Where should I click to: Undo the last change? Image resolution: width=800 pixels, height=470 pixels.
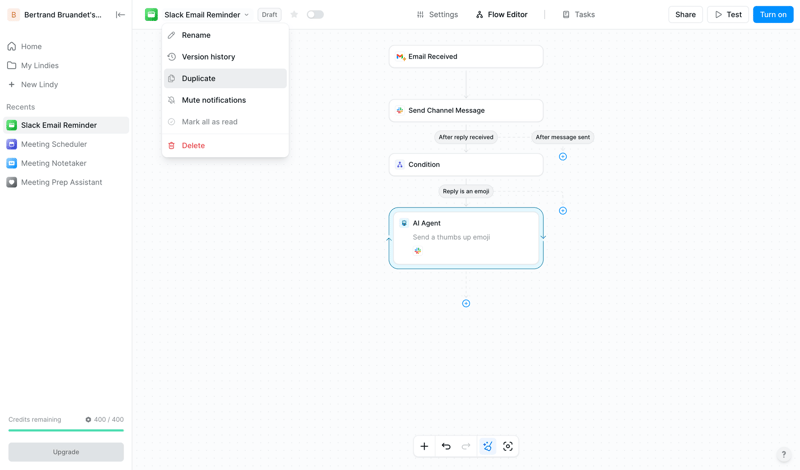tap(446, 447)
